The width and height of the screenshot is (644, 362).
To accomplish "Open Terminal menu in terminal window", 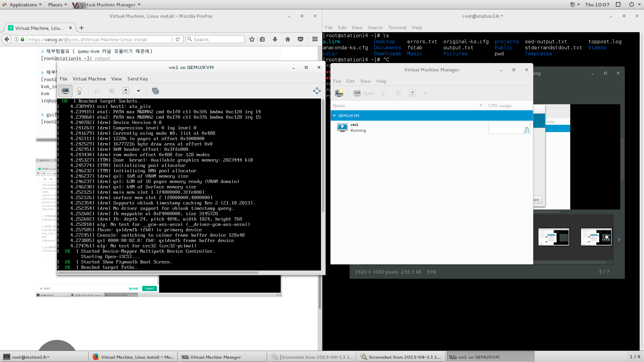I will click(x=397, y=27).
